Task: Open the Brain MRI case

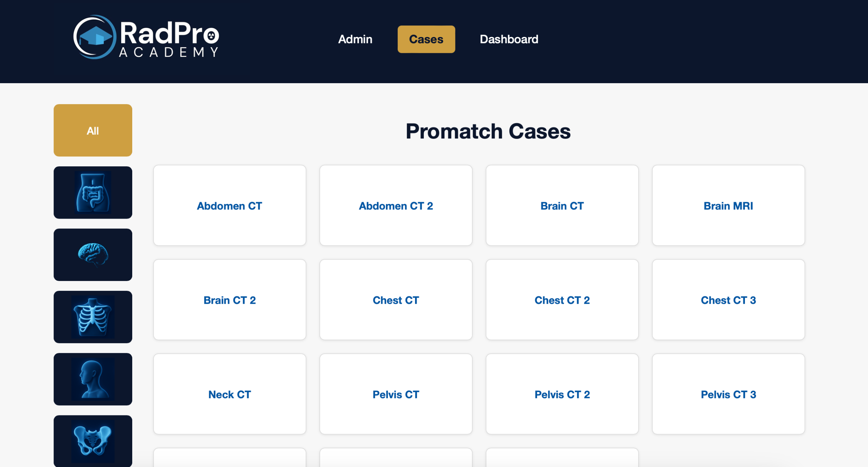Action: coord(728,206)
